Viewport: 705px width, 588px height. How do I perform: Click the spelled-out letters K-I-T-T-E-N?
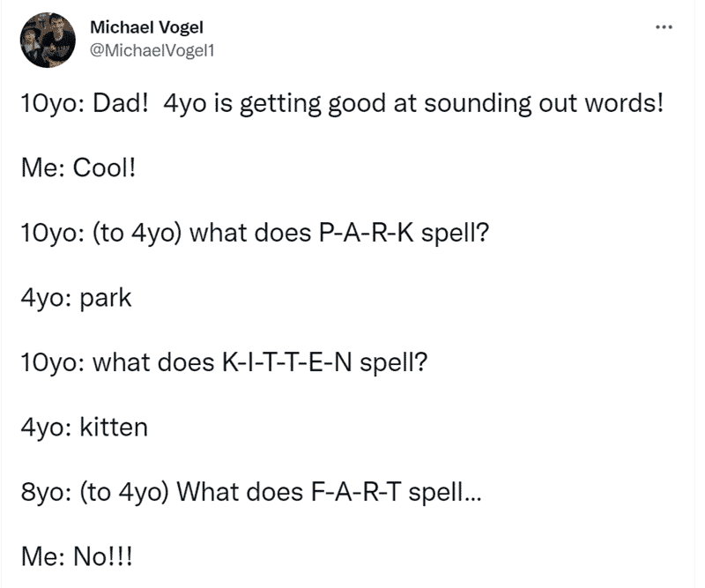pyautogui.click(x=287, y=362)
